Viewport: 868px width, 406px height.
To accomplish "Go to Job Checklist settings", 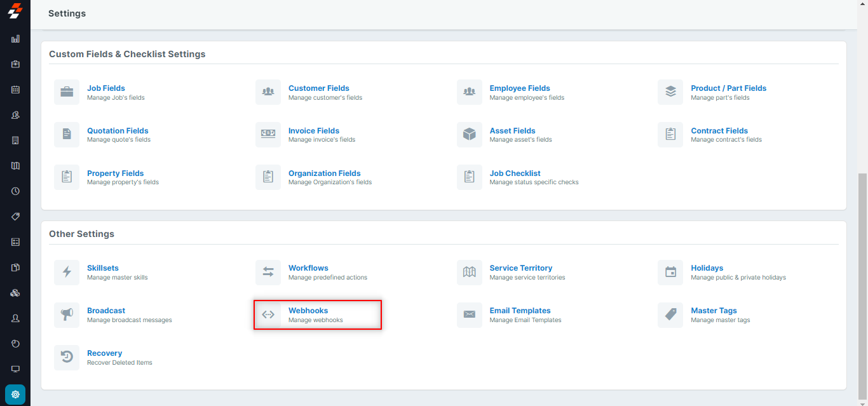I will (x=515, y=173).
